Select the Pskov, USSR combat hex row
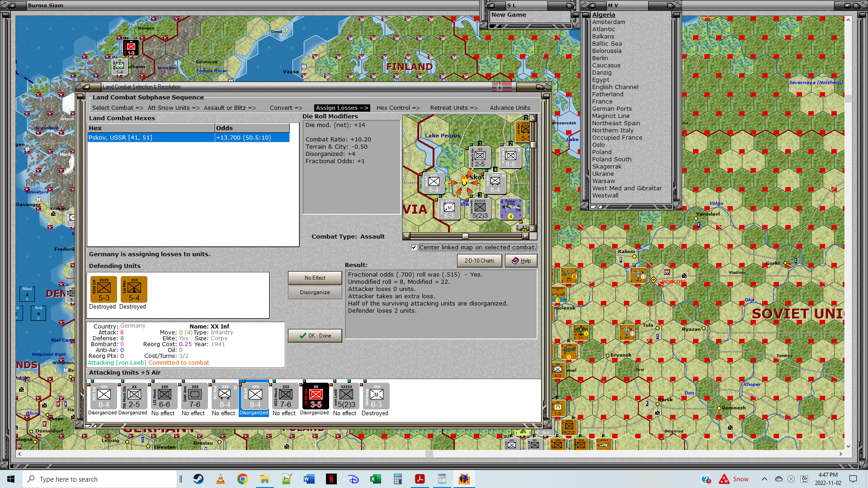Image resolution: width=868 pixels, height=488 pixels. coord(189,137)
